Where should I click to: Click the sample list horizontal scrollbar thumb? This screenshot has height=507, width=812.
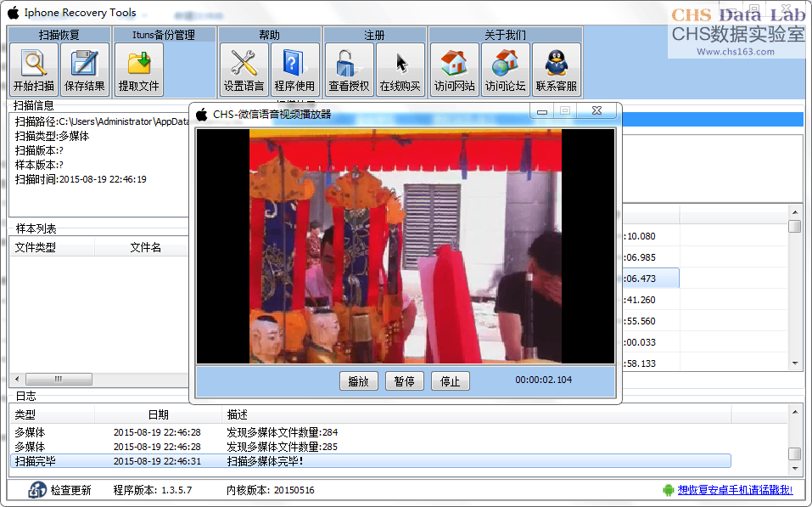click(x=59, y=379)
